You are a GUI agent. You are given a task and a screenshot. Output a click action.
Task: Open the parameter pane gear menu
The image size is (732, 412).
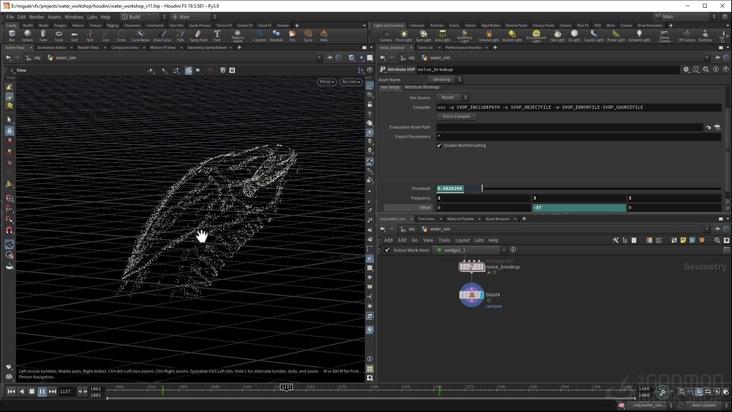tap(686, 70)
